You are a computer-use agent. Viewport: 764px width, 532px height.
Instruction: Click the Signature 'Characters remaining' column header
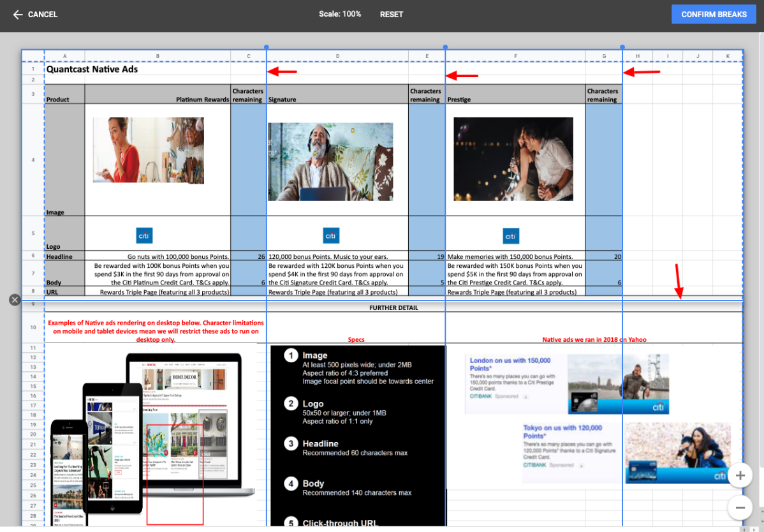point(427,94)
